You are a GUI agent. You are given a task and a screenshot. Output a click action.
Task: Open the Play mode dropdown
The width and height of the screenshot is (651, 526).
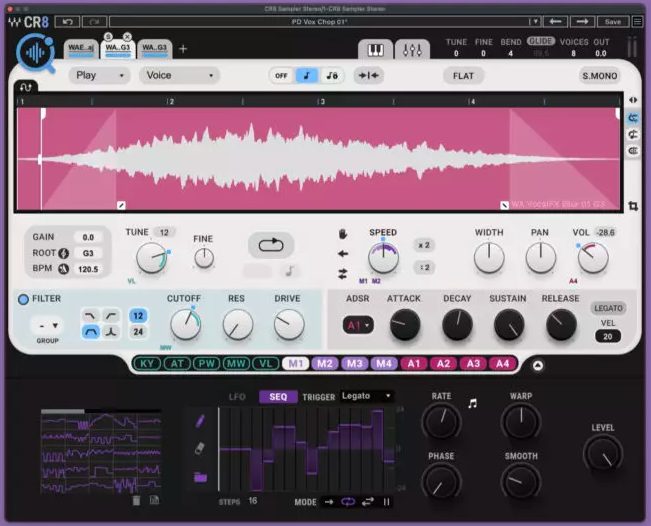pyautogui.click(x=100, y=76)
